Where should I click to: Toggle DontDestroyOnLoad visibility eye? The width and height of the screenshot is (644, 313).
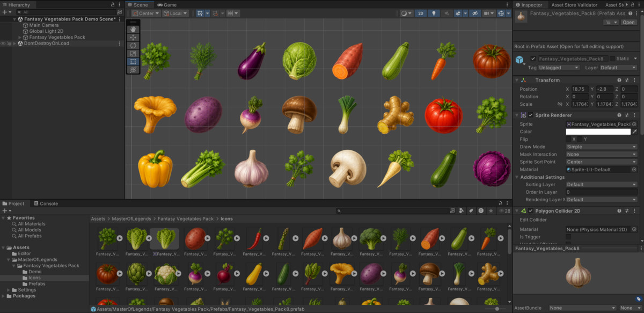tap(3, 43)
